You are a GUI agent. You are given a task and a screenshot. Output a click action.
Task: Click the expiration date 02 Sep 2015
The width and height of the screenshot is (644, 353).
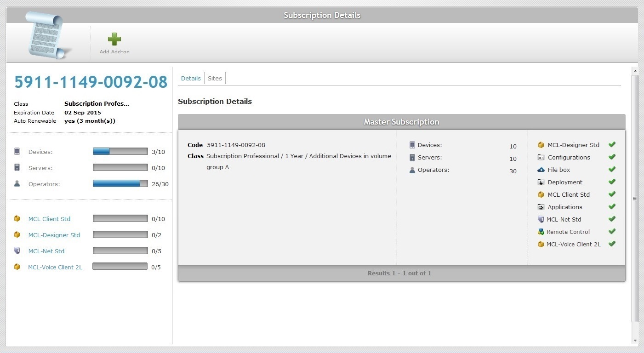[x=83, y=113]
